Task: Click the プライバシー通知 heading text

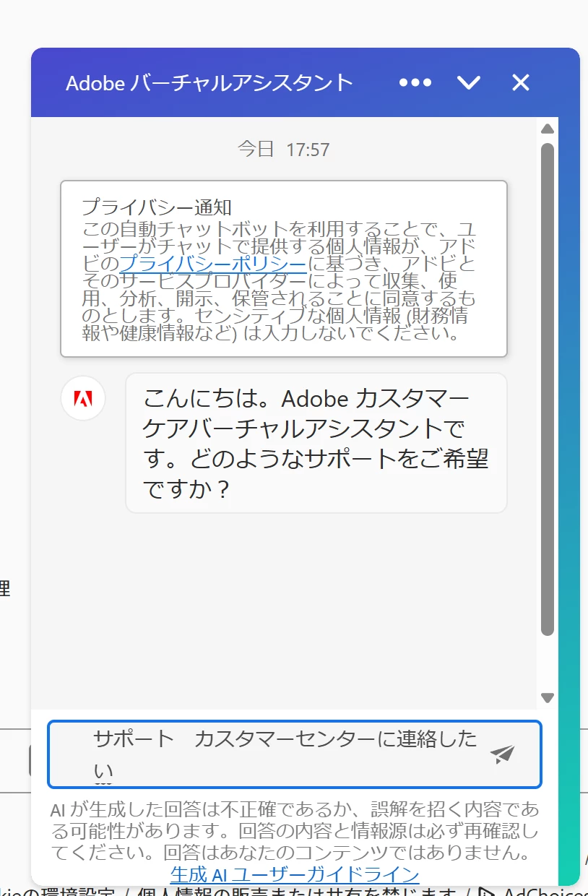Action: coord(157,207)
